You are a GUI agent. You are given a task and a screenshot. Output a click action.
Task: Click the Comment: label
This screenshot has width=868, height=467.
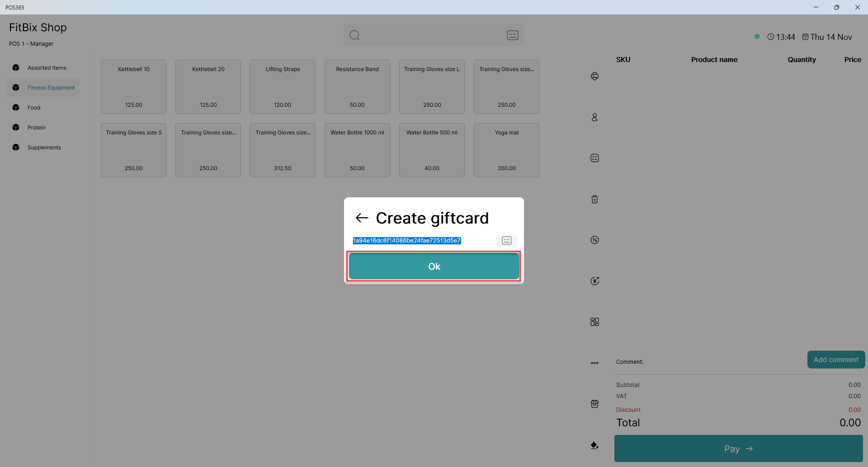(x=629, y=362)
